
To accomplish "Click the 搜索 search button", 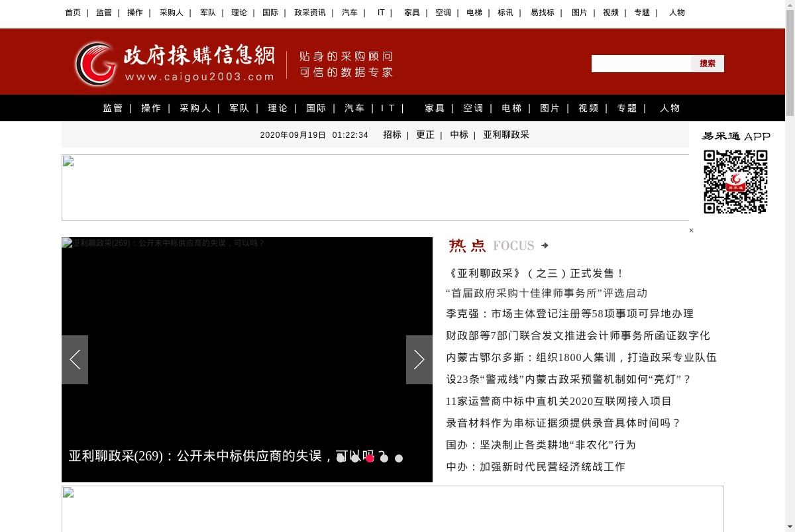I will tap(708, 64).
